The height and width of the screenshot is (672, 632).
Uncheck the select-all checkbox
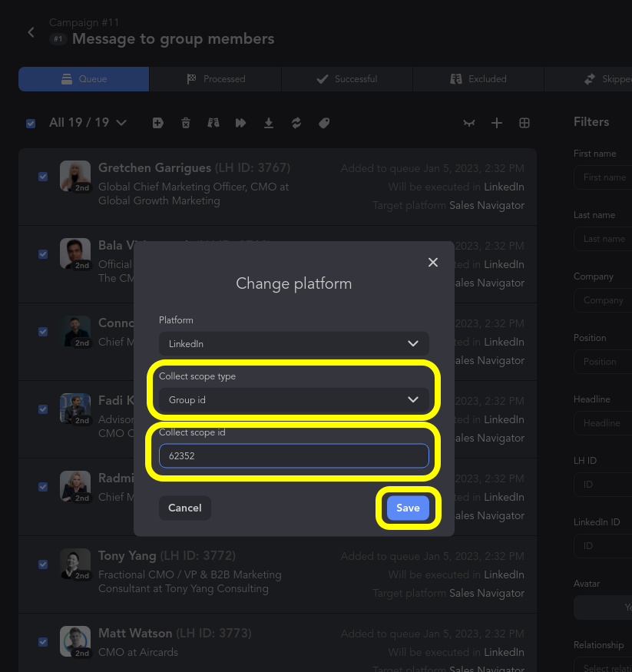31,123
